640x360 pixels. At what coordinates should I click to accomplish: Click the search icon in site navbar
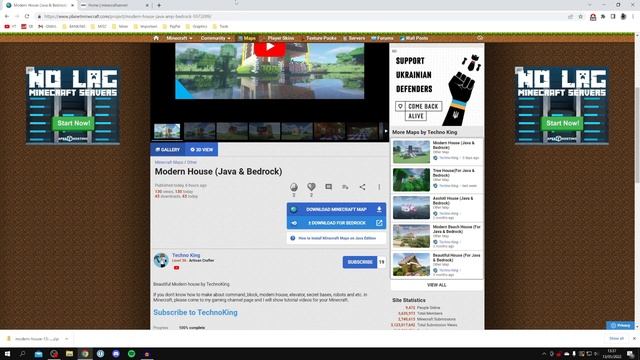pos(480,38)
